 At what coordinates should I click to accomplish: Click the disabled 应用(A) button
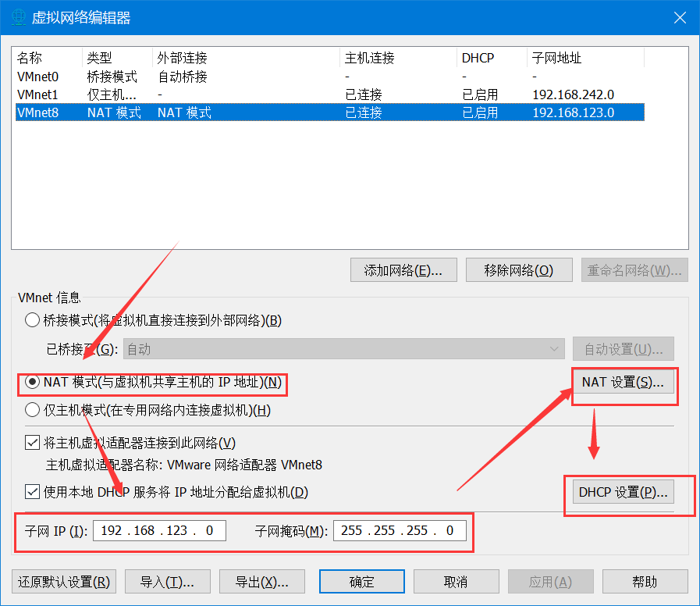(x=550, y=582)
